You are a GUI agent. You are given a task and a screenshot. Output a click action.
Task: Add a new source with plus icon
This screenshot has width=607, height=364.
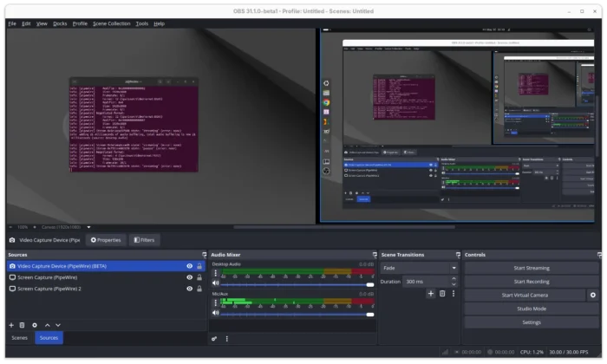point(11,325)
